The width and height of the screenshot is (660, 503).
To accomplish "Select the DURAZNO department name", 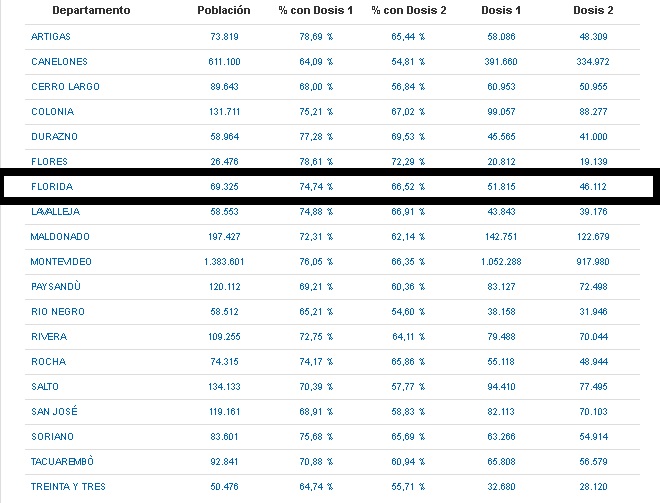I will coord(54,137).
